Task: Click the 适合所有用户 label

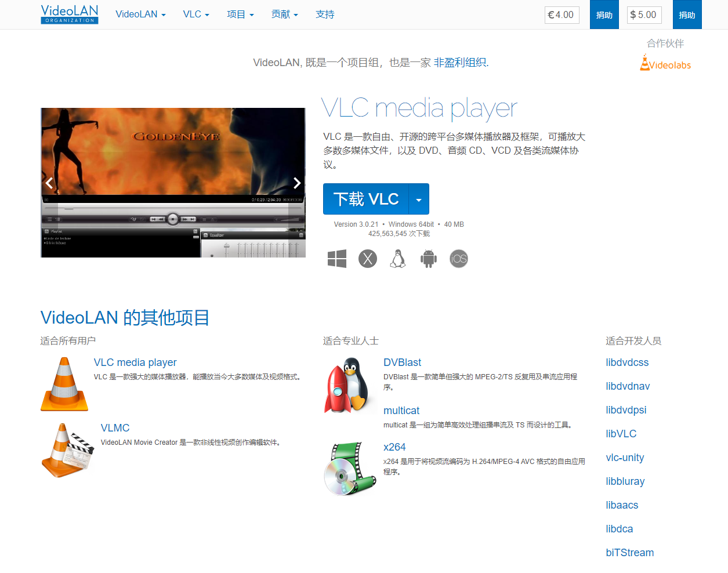Action: 68,341
